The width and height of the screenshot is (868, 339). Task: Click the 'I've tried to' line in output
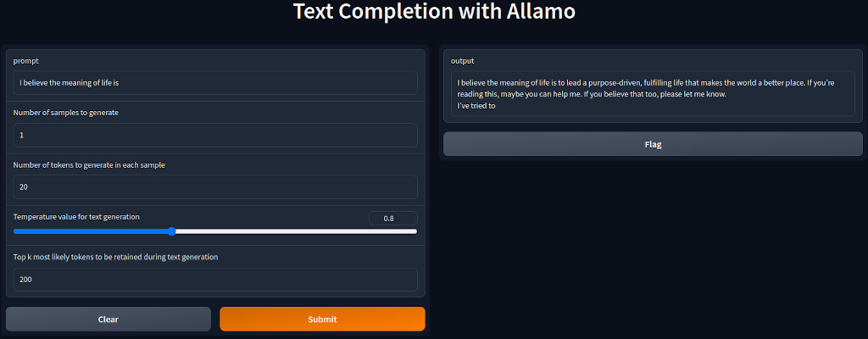476,106
